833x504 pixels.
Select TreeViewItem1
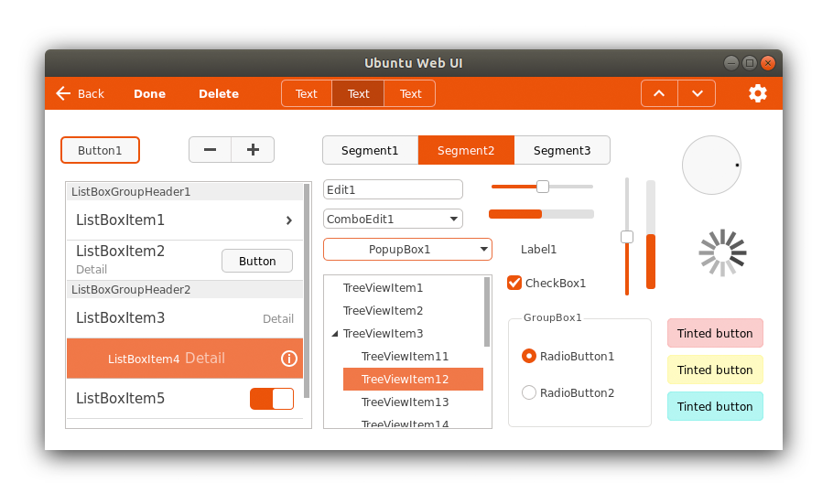click(x=383, y=288)
